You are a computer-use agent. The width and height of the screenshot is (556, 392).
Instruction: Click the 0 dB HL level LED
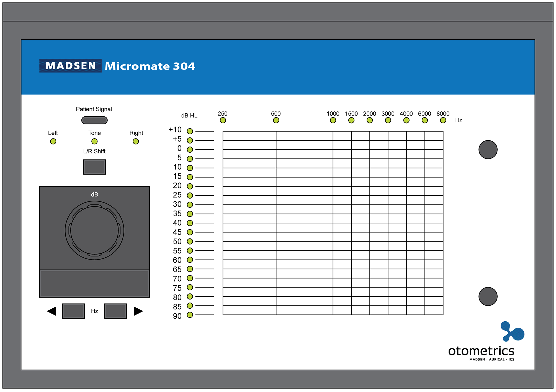190,150
